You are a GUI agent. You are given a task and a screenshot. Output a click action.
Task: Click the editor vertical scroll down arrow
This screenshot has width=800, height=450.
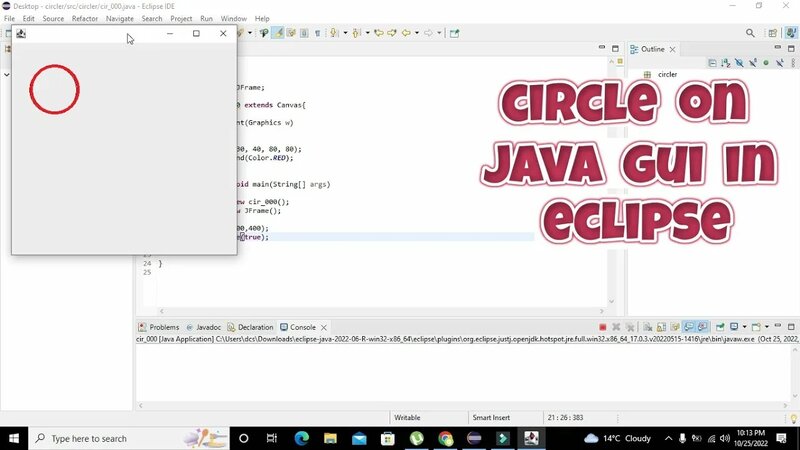[611, 302]
